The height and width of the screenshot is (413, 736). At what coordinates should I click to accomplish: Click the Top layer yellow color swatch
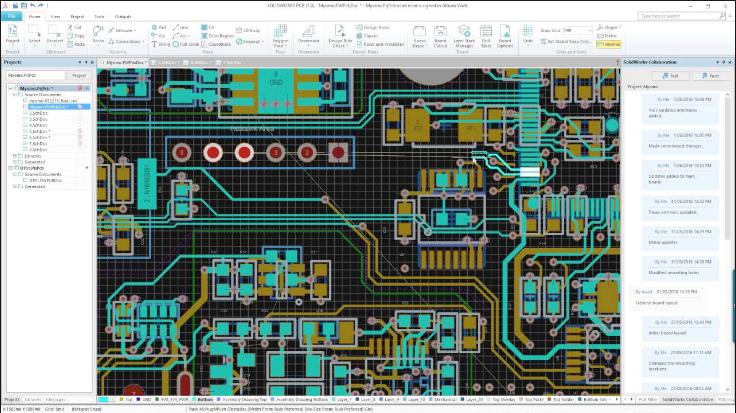click(122, 399)
